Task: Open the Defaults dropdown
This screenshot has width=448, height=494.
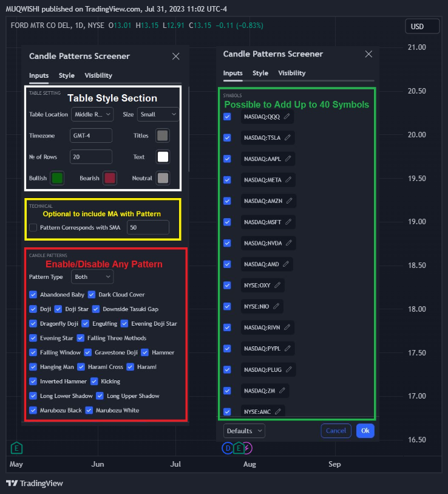Action: coord(244,431)
